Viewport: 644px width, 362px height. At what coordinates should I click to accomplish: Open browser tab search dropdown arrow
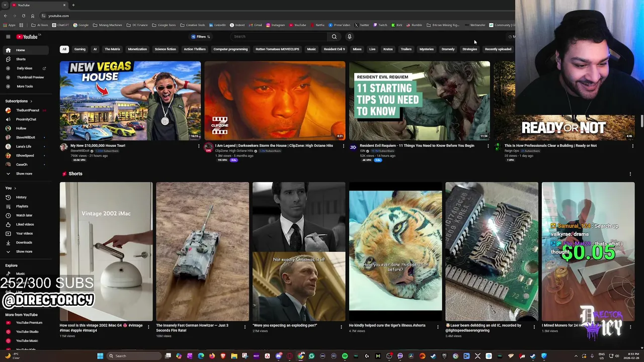pyautogui.click(x=5, y=5)
